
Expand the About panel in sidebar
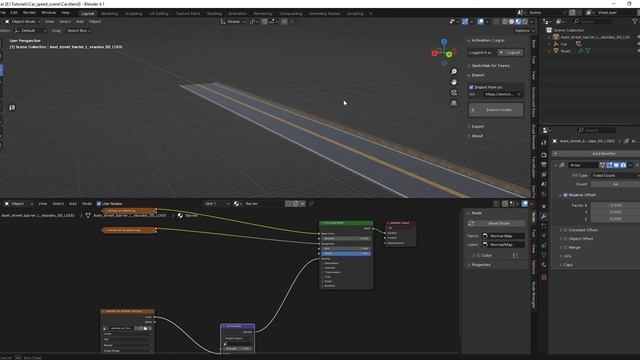[477, 136]
